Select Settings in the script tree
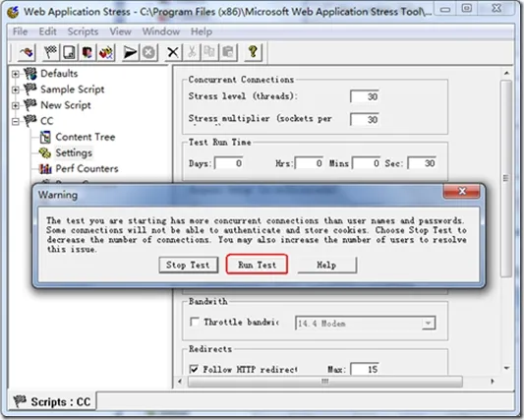This screenshot has height=420, width=524. 74,153
